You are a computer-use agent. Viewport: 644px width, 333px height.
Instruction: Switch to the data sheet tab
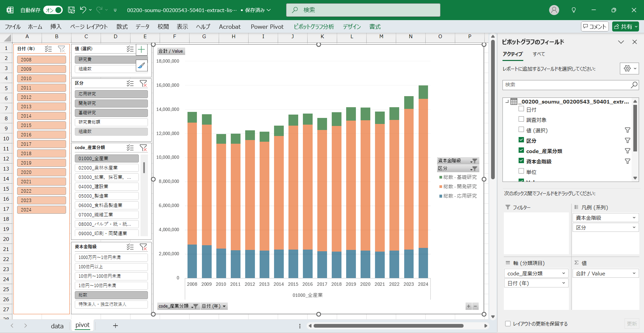(x=57, y=326)
